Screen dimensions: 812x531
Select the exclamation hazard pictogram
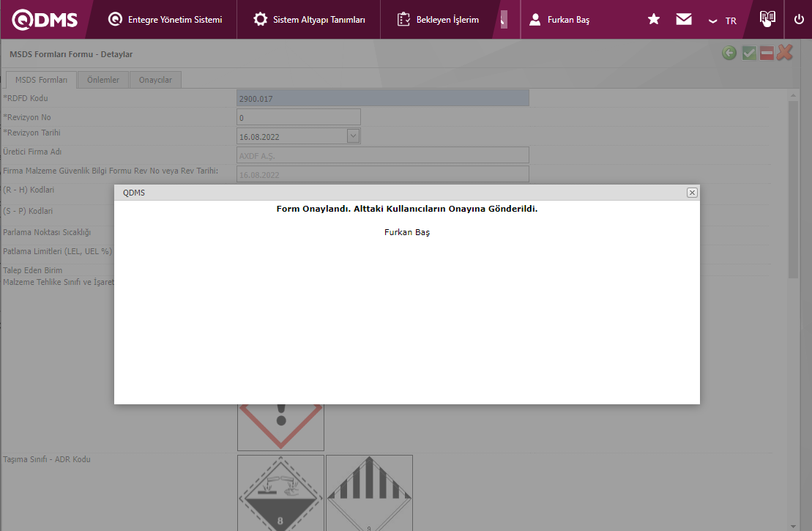280,427
